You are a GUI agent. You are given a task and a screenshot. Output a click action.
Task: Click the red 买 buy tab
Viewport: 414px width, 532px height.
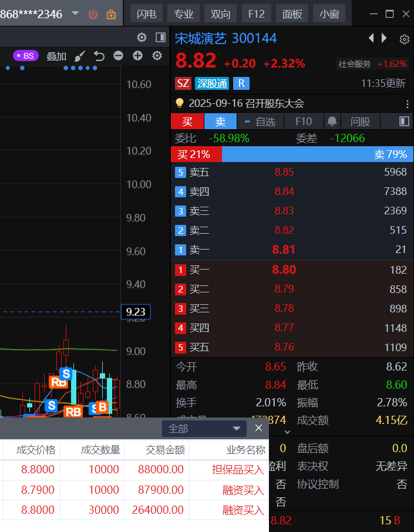click(x=187, y=121)
